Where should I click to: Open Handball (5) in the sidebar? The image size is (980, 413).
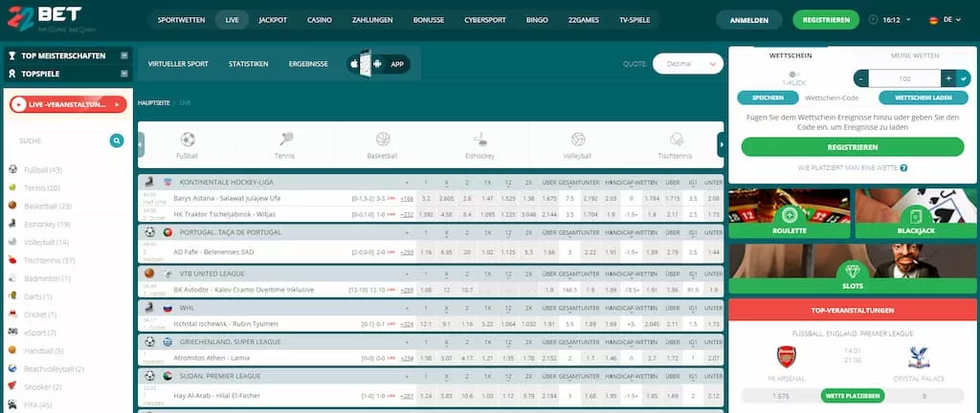44,351
